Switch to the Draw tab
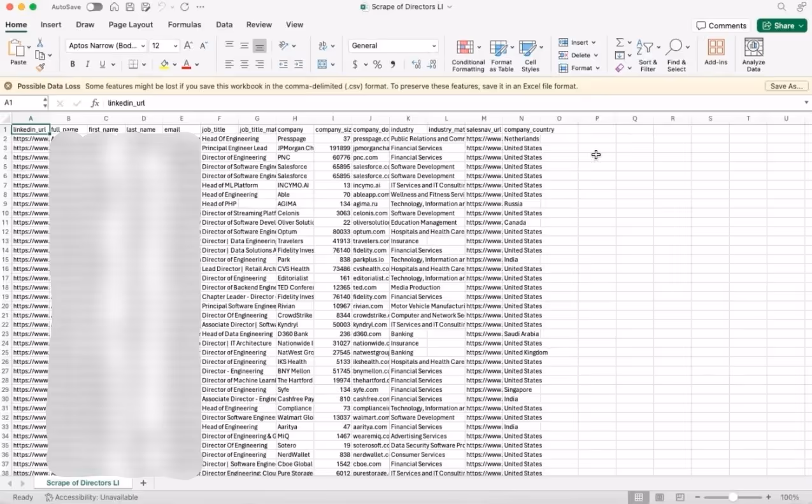Viewport: 812px width, 504px height. (85, 25)
